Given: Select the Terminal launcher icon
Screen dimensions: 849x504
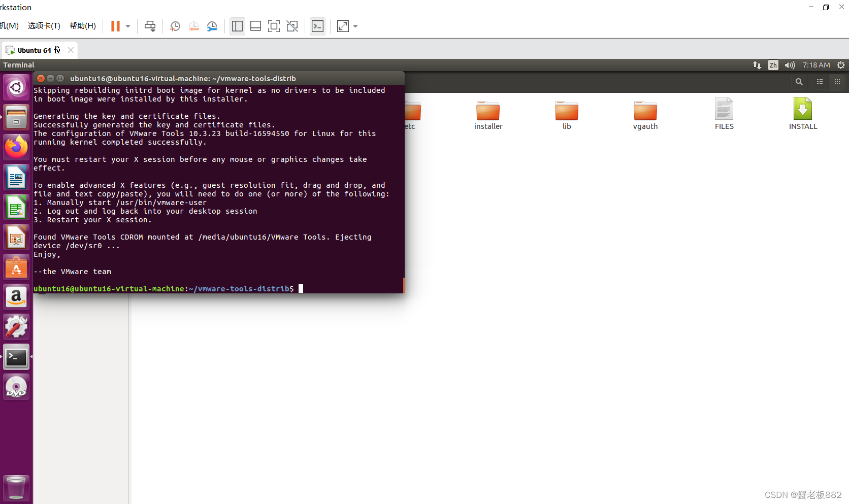Looking at the screenshot, I should [16, 357].
